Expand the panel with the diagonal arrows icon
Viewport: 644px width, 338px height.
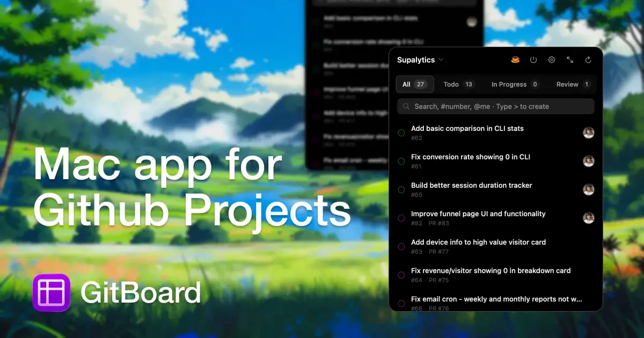click(x=570, y=60)
